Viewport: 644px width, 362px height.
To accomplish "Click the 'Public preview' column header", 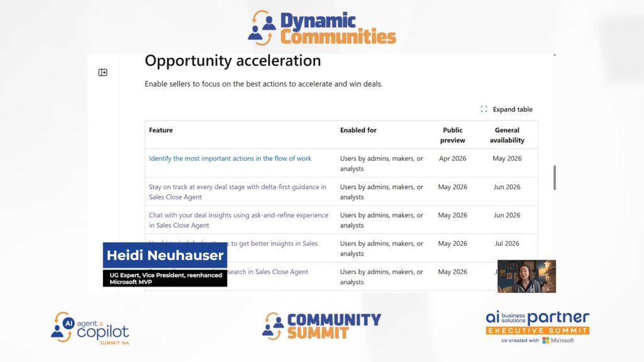I will point(452,135).
